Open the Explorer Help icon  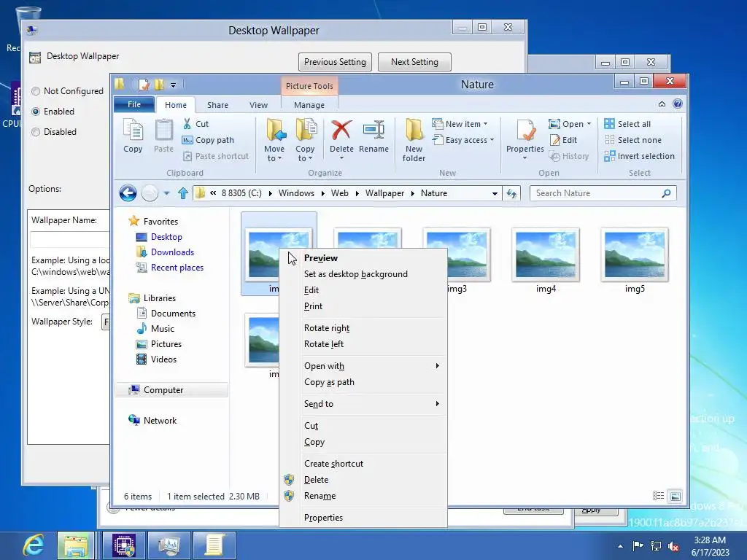tap(678, 104)
